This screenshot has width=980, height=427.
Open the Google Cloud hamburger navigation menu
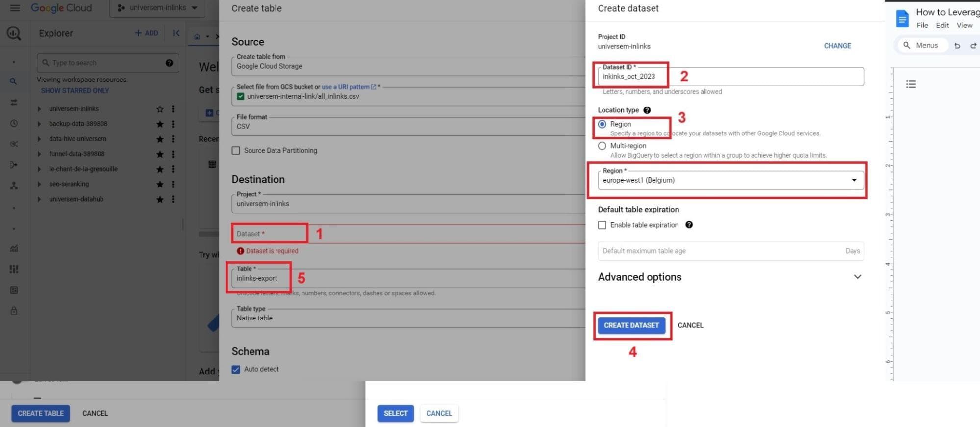point(15,8)
